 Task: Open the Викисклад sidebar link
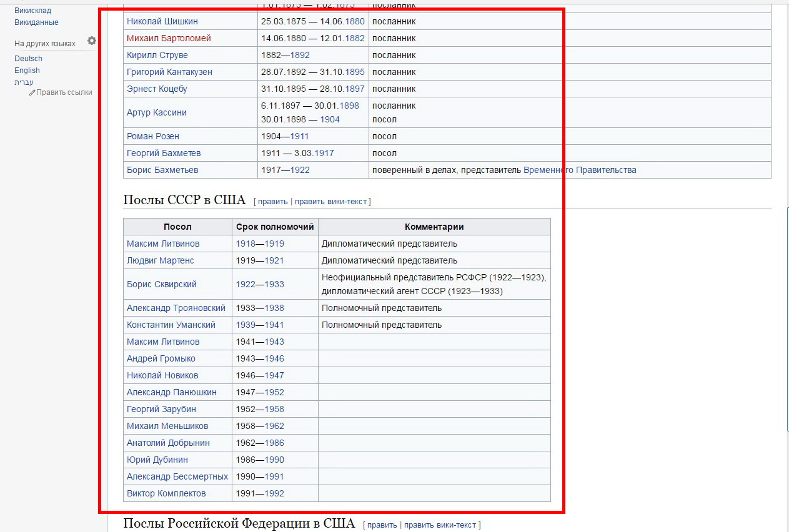pos(32,11)
